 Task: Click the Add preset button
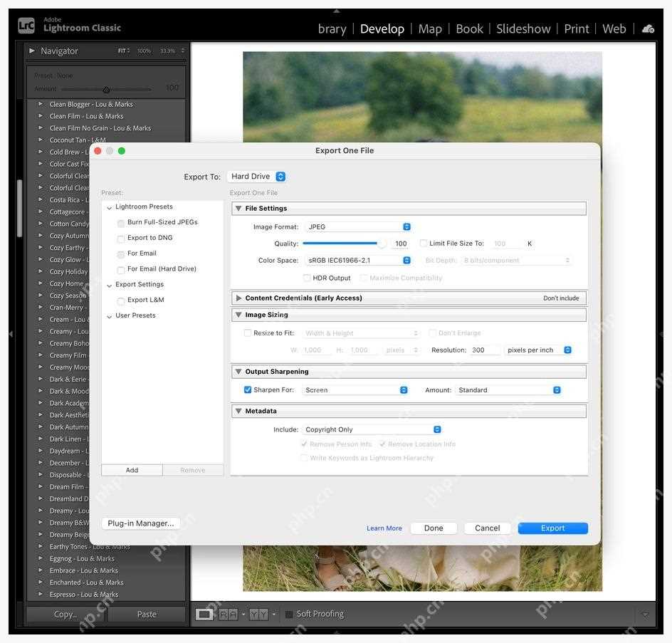[132, 470]
